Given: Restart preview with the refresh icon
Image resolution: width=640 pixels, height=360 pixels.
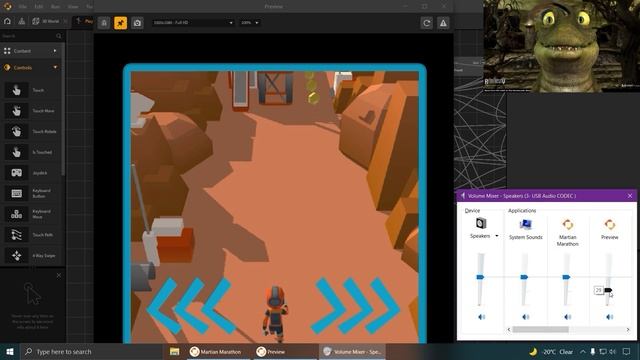Looking at the screenshot, I should [427, 23].
